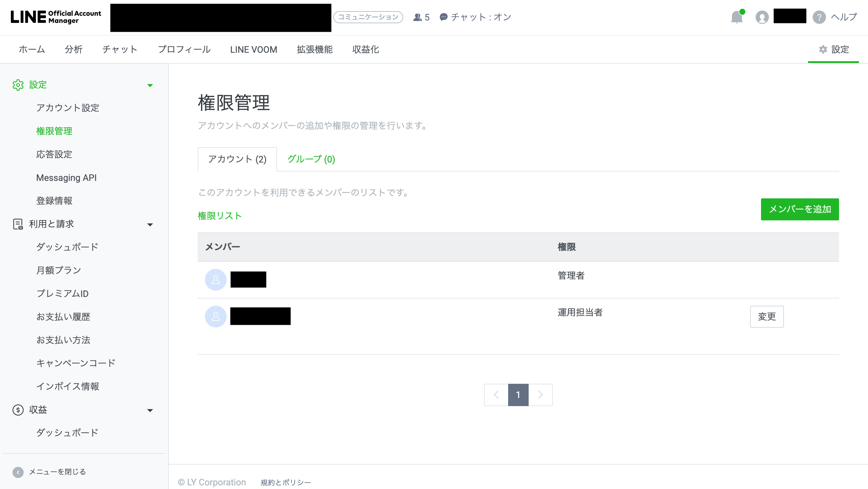Open the user profile avatar icon

coord(762,17)
